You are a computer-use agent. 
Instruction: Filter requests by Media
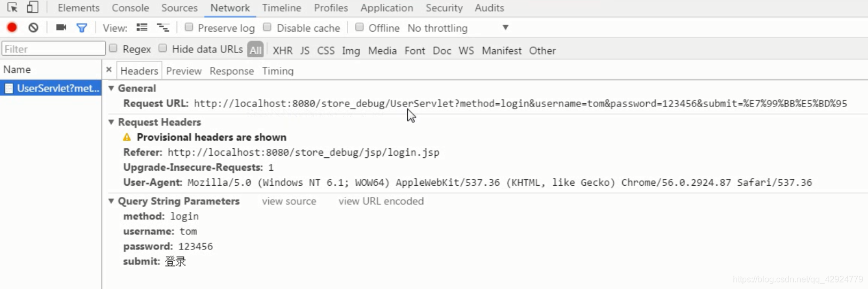point(382,50)
